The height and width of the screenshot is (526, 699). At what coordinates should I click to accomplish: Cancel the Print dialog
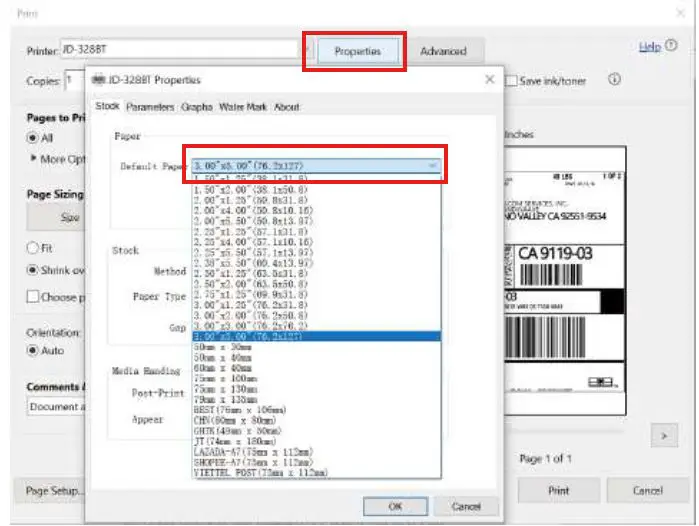[647, 490]
